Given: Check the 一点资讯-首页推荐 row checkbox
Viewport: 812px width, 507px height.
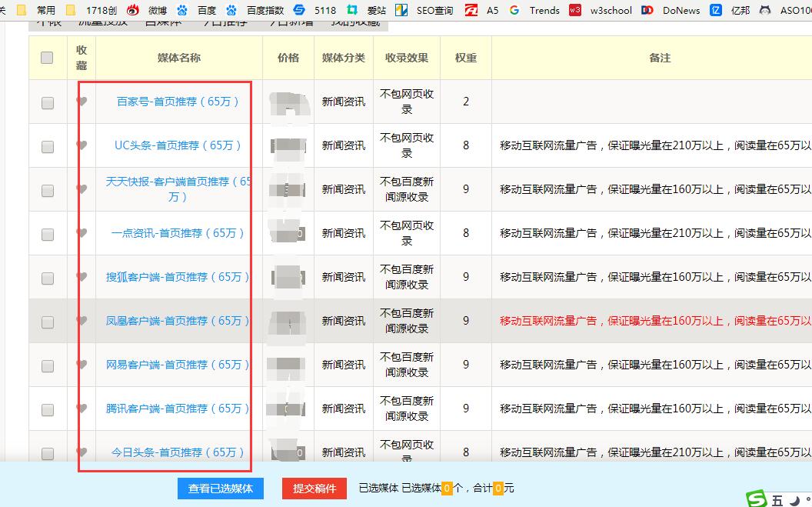Looking at the screenshot, I should [48, 235].
